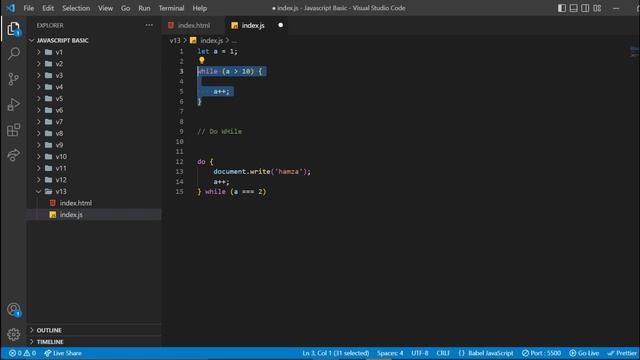This screenshot has width=640, height=360.
Task: Change CRLF end of line sequence
Action: (443, 353)
